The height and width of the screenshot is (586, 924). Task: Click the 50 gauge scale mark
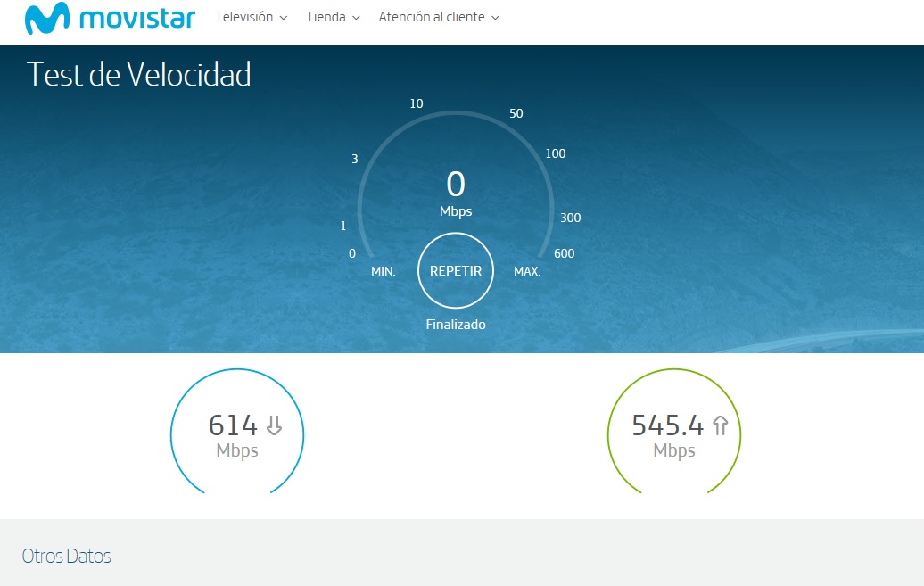tap(516, 113)
